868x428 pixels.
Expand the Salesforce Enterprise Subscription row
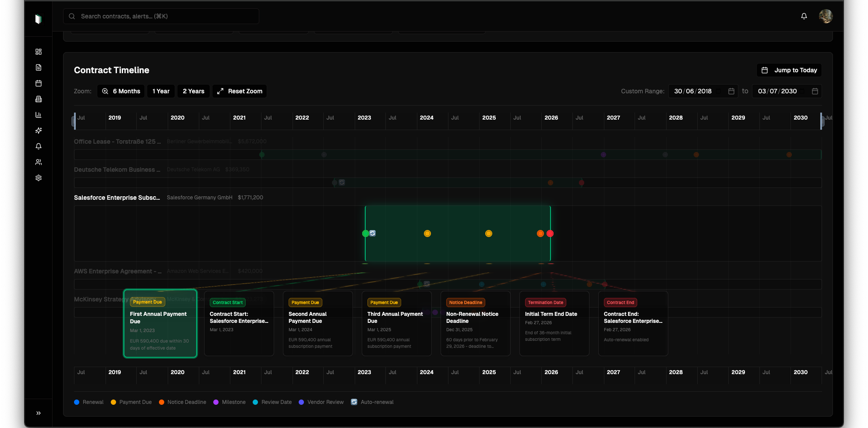117,198
